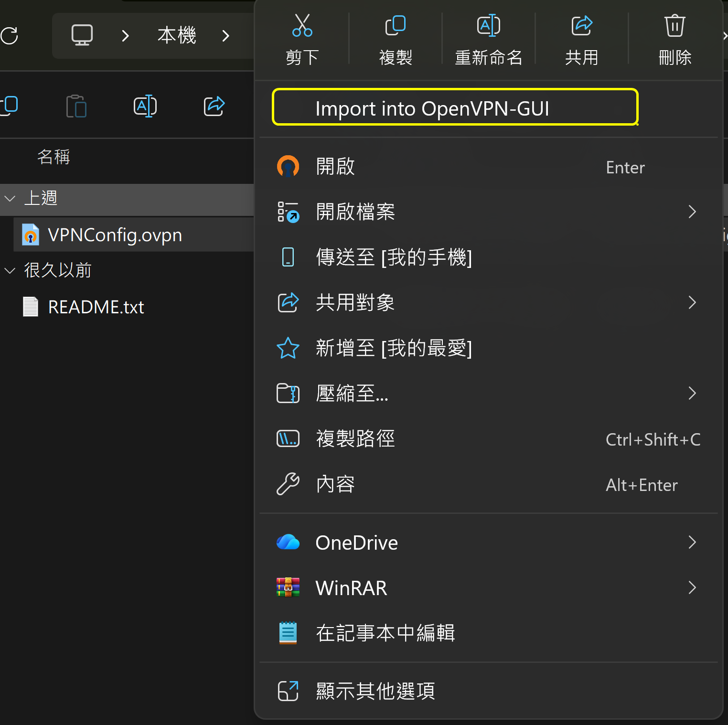This screenshot has height=725, width=728.
Task: Click the Cut (剪下) scissors icon
Action: coord(302,25)
